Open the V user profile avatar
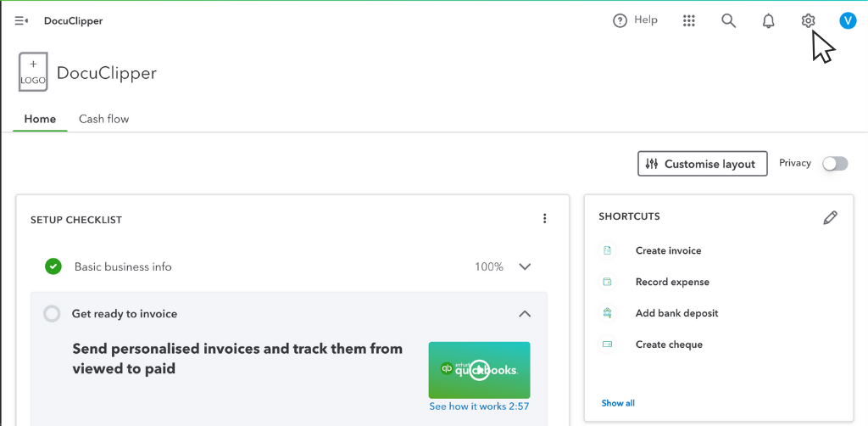Image resolution: width=868 pixels, height=426 pixels. pos(848,21)
